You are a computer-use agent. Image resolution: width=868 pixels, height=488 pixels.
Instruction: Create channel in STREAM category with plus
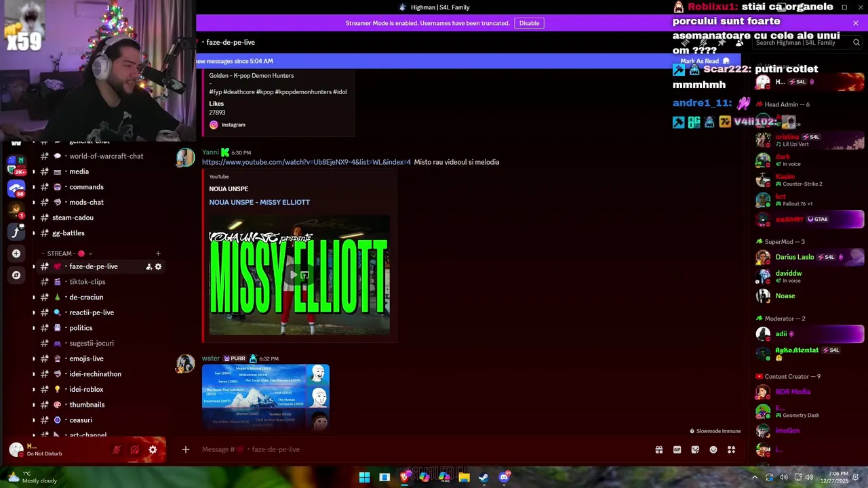click(158, 253)
